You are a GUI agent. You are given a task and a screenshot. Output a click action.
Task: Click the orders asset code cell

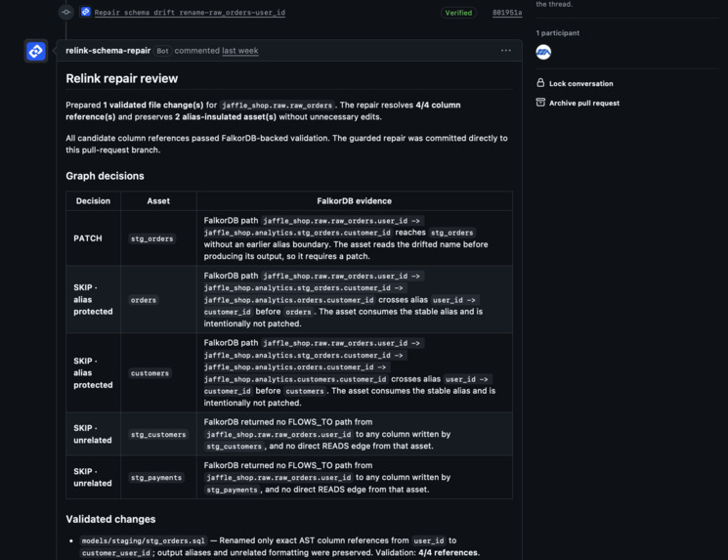144,300
